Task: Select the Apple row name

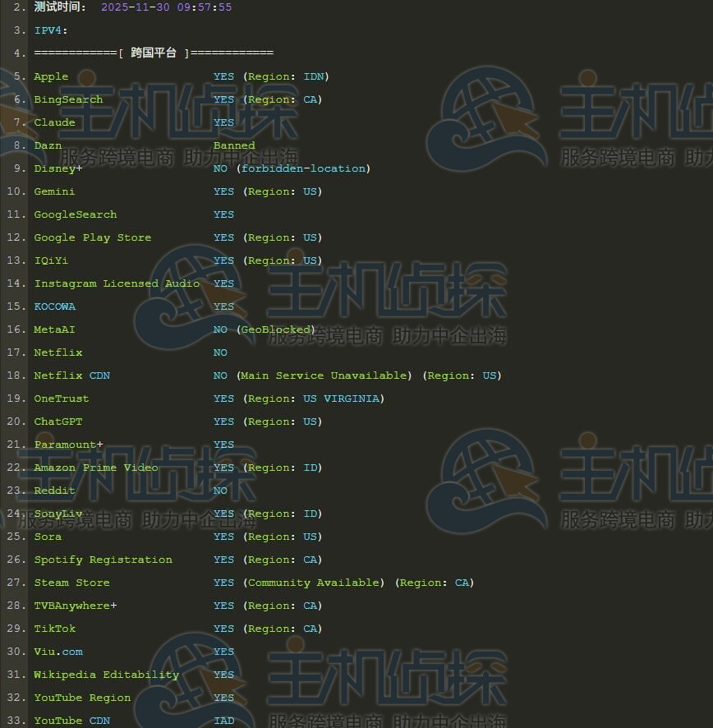Action: tap(51, 76)
